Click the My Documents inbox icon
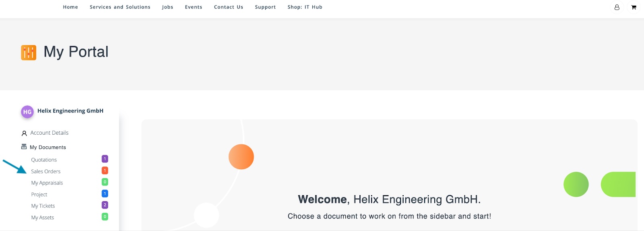The image size is (644, 231). point(24,147)
